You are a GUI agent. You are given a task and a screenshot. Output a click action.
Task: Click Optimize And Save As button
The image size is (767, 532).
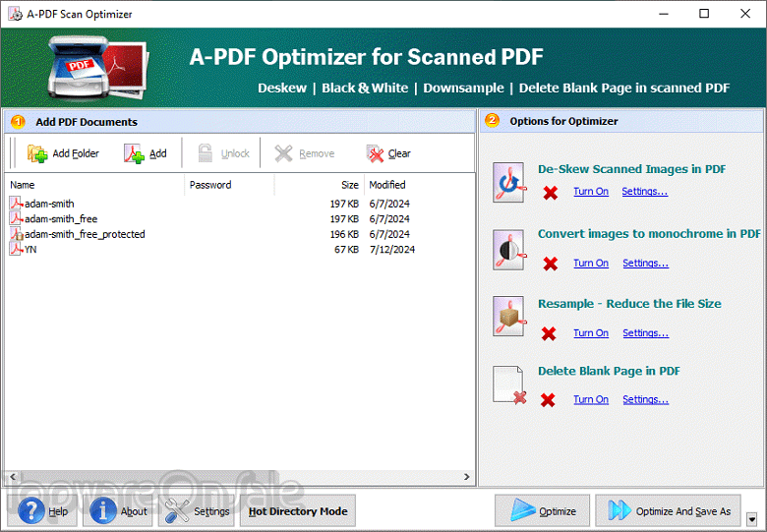point(669,511)
